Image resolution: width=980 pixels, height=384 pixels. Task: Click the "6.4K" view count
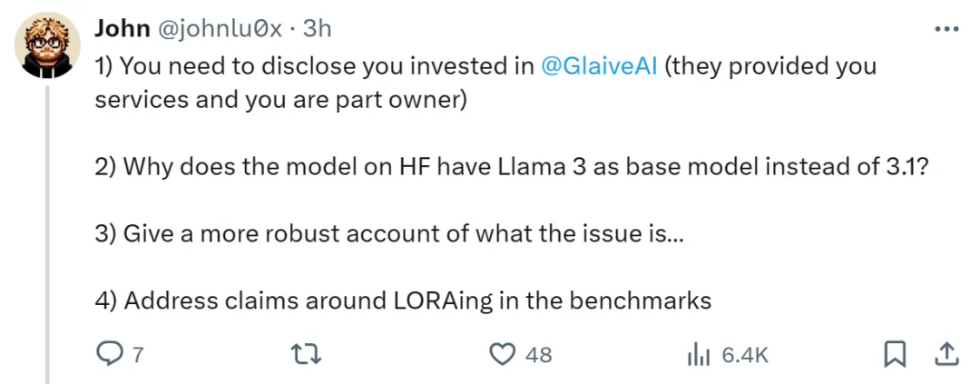(745, 355)
